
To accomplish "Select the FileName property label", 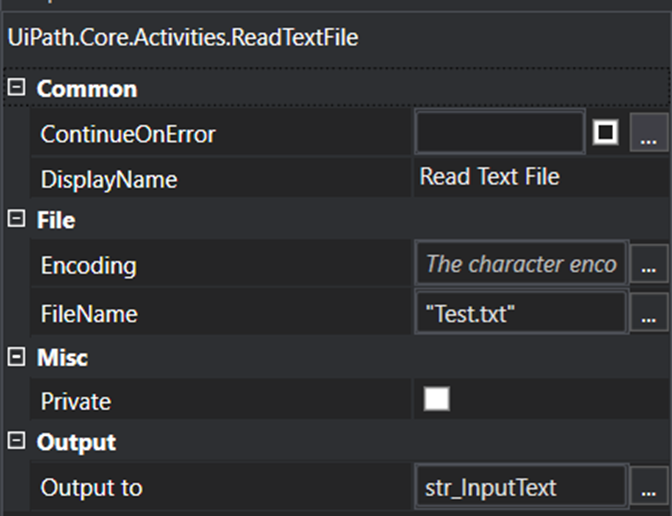I will point(89,314).
